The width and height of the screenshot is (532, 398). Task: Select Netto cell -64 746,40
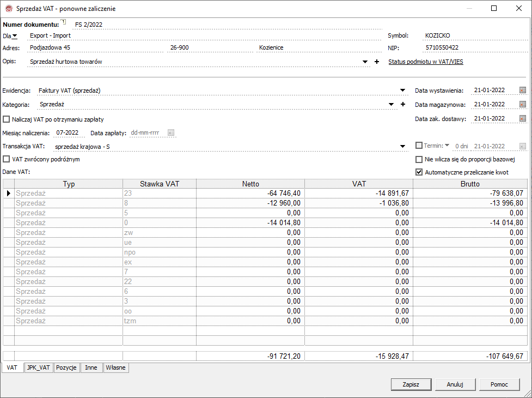[250, 193]
